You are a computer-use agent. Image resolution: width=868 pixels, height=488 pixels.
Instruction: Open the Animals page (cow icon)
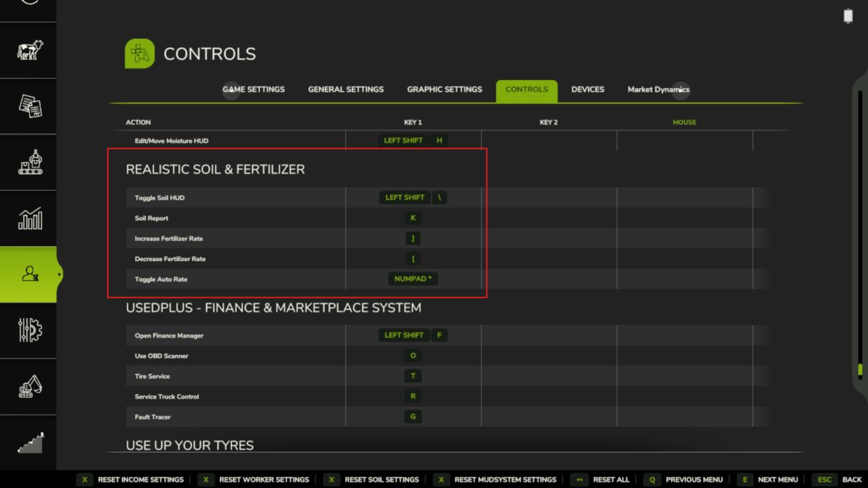pyautogui.click(x=28, y=50)
